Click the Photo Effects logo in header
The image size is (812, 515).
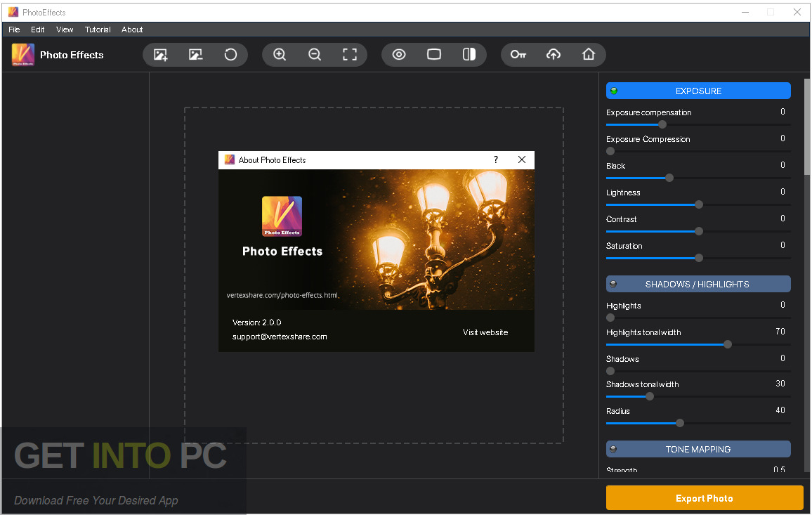[x=22, y=54]
